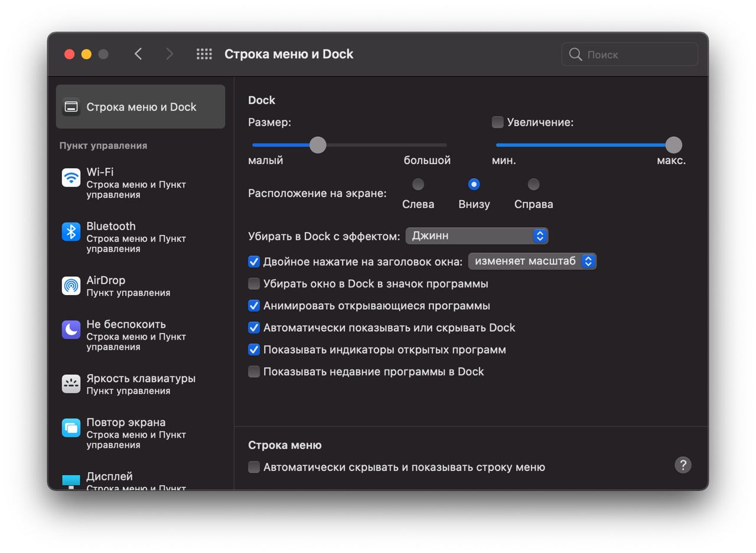Click the мин. label under magnification slider
Viewport: 756px width, 553px height.
pyautogui.click(x=504, y=161)
